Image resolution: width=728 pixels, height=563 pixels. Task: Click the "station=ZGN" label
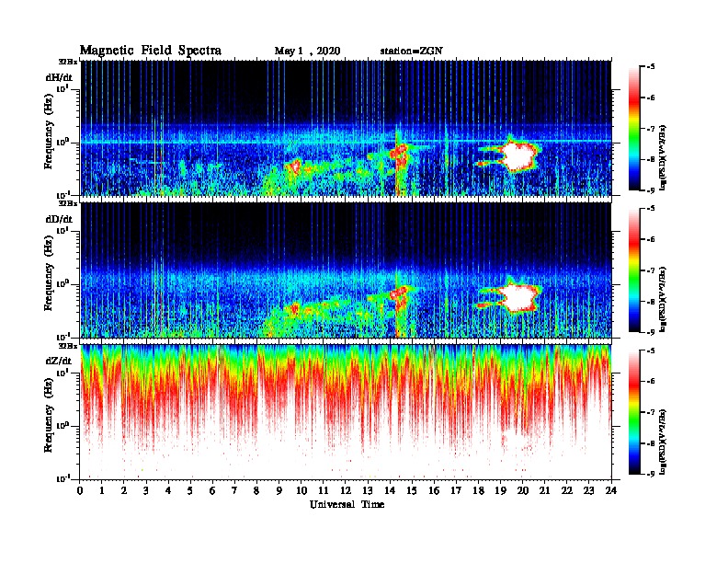pos(411,51)
